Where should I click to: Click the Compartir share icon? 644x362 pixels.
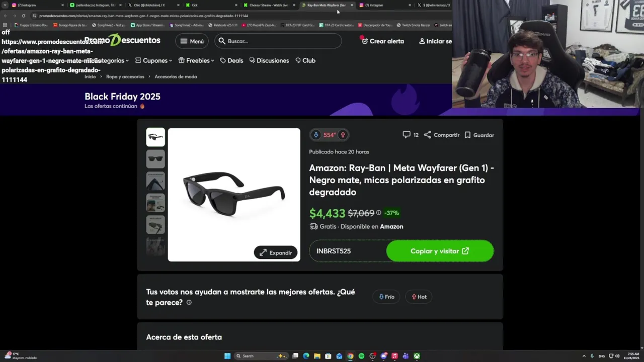coord(428,135)
